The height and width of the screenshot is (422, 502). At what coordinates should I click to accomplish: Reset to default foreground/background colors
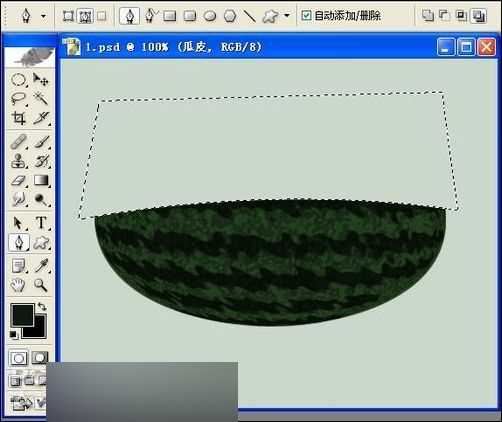pos(13,334)
